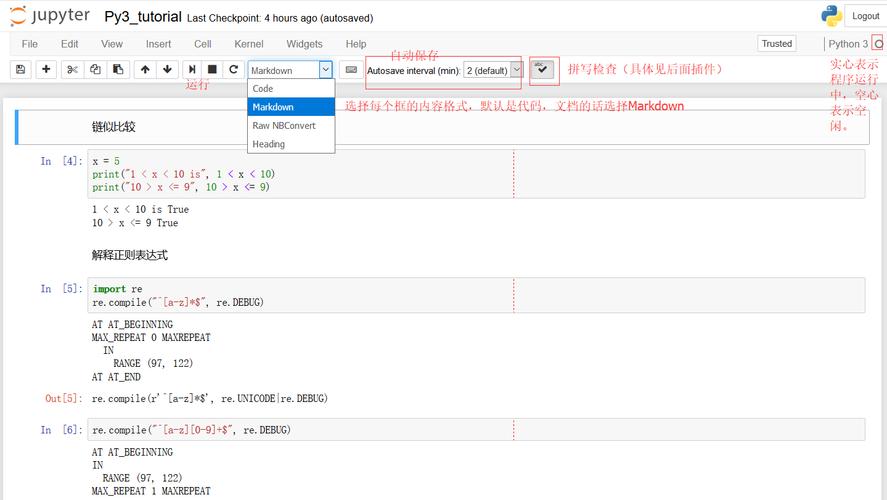887x500 pixels.
Task: Click output line '1 < x < 10 is True'
Action: [x=140, y=209]
